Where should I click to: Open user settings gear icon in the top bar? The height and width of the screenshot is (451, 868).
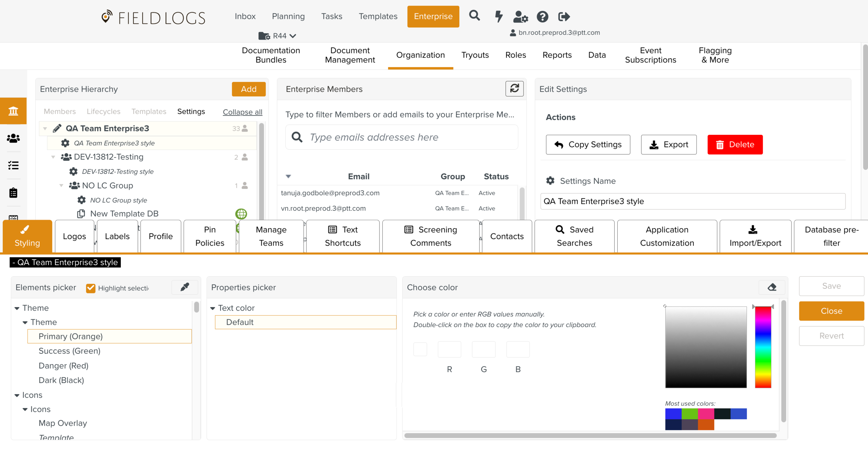pos(520,16)
